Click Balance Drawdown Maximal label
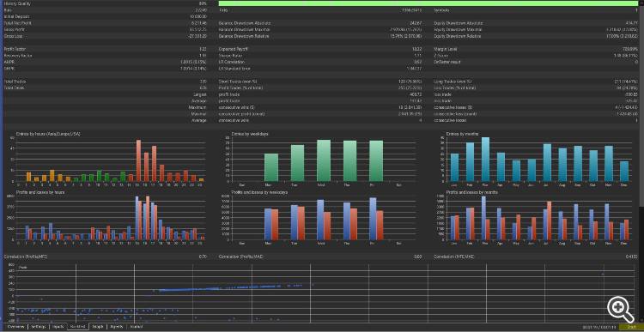Image resolution: width=644 pixels, height=332 pixels. [245, 30]
